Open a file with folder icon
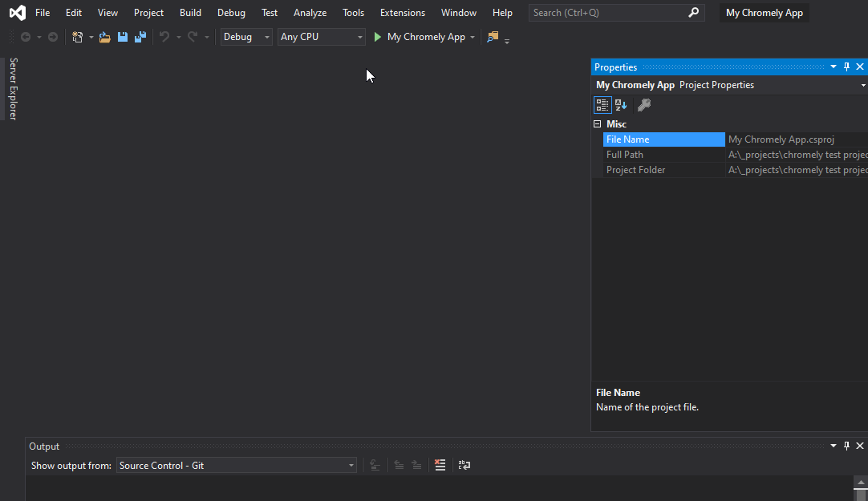 click(104, 37)
